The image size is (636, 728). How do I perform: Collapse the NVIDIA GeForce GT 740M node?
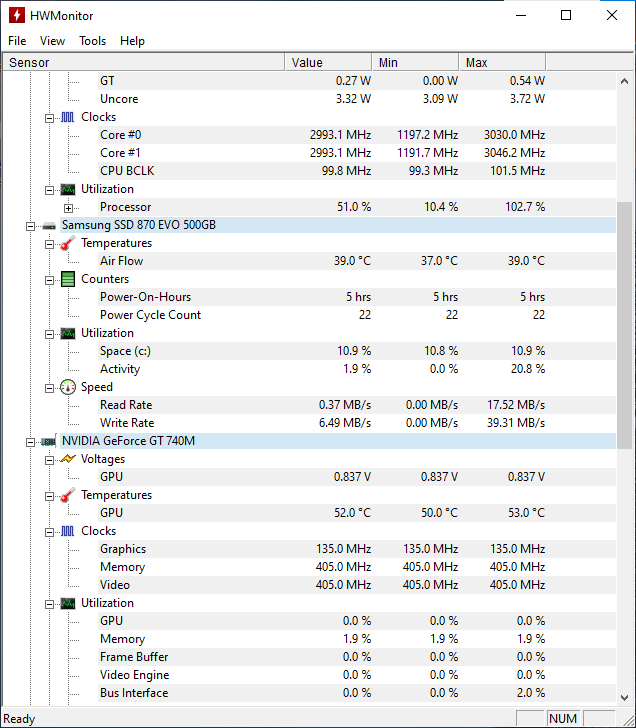[x=30, y=442]
